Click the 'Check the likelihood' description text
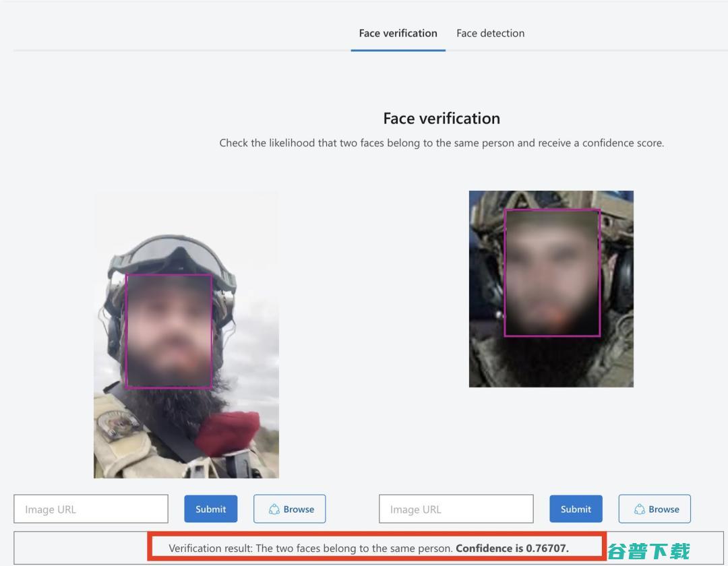The width and height of the screenshot is (728, 566). pyautogui.click(x=442, y=143)
